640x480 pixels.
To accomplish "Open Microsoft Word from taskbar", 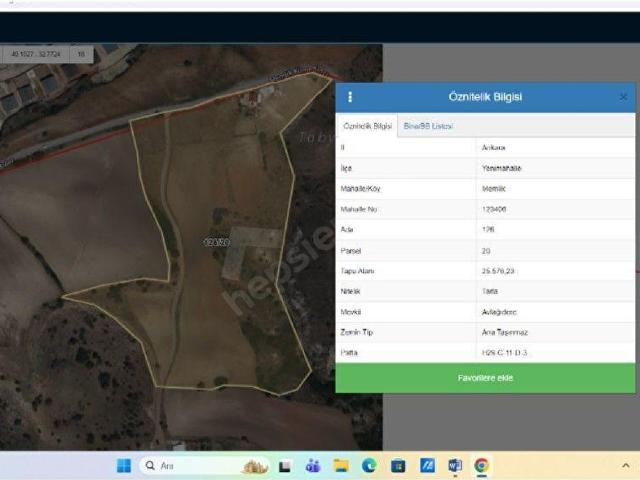I will pyautogui.click(x=454, y=466).
